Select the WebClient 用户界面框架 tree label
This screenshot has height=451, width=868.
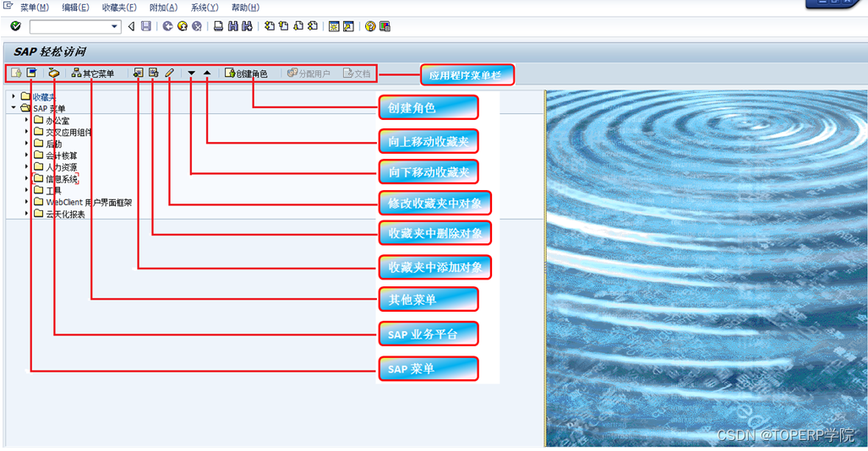89,203
